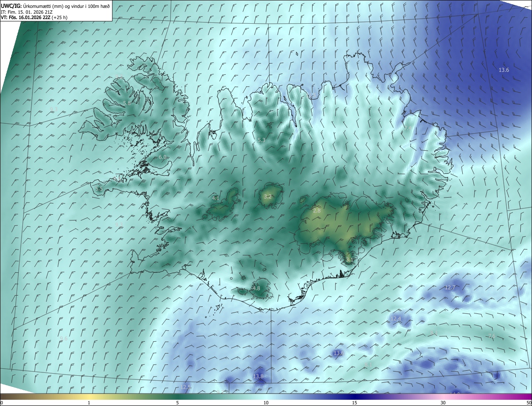Click the 15 tick label on the colour scale
This screenshot has height=406, width=532.
pos(355,403)
